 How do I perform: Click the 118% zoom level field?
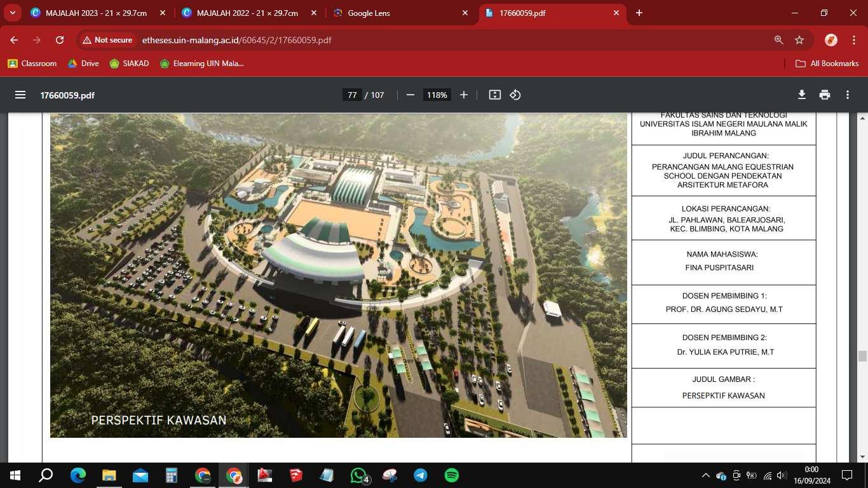(x=437, y=95)
